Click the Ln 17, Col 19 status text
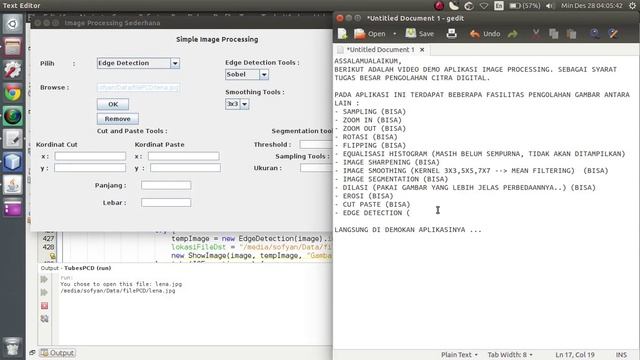The width and height of the screenshot is (640, 360). pyautogui.click(x=575, y=355)
